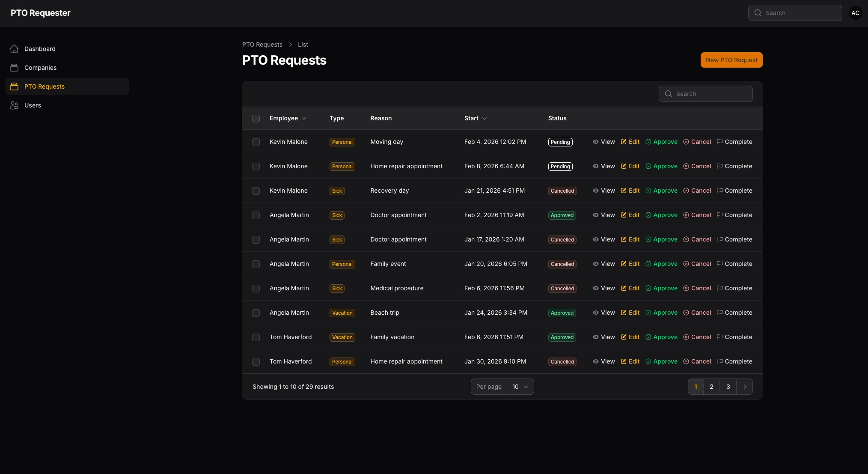Viewport: 868px width, 474px height.
Task: Click the search magnifier icon in the top bar
Action: point(758,13)
